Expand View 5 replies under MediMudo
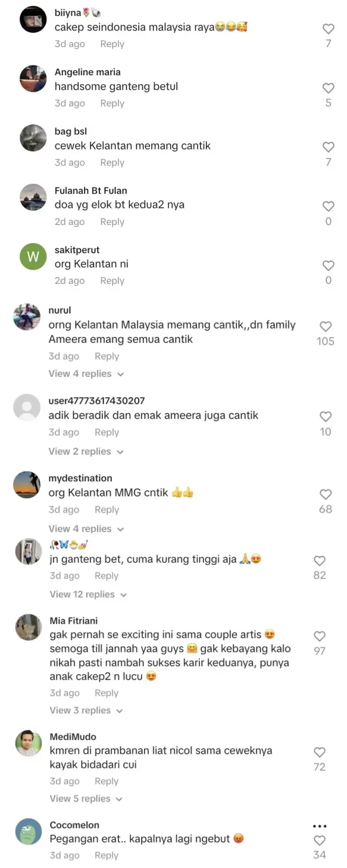 click(87, 799)
